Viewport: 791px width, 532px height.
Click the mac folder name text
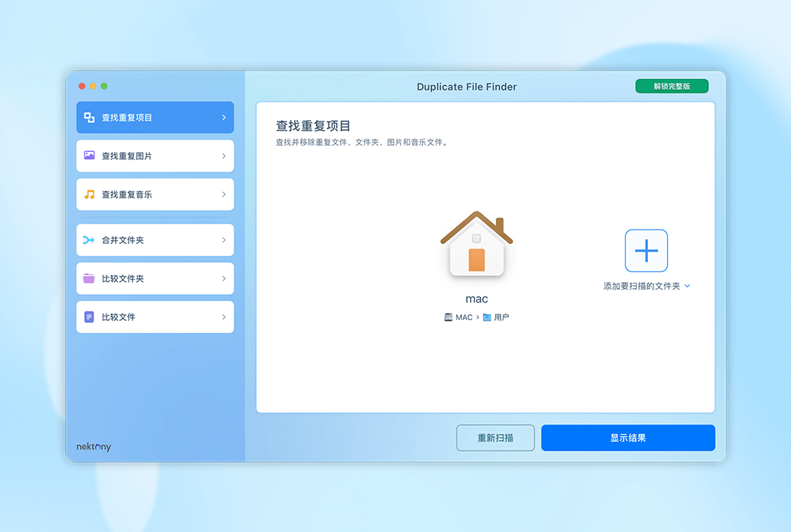(x=477, y=299)
